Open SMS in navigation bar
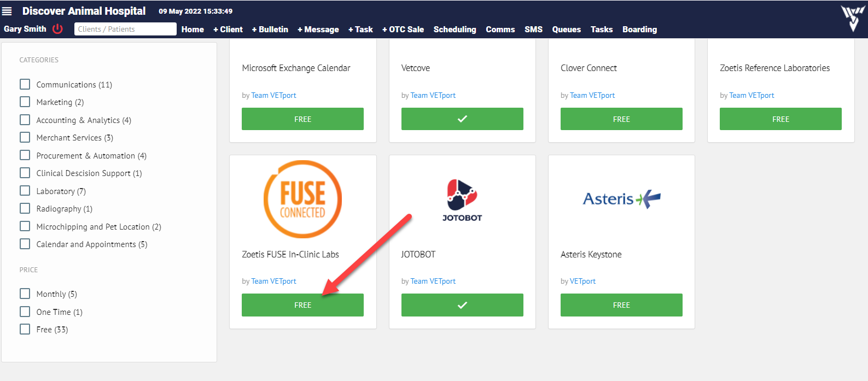This screenshot has width=868, height=381. pos(534,30)
